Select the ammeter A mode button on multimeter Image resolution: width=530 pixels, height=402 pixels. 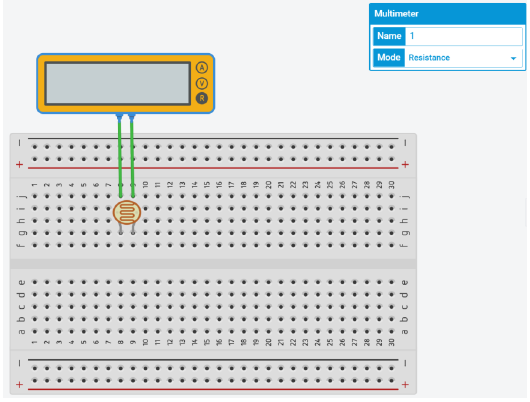tap(202, 68)
